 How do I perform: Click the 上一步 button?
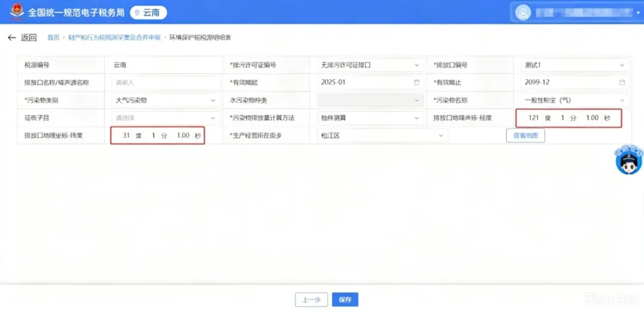point(311,299)
